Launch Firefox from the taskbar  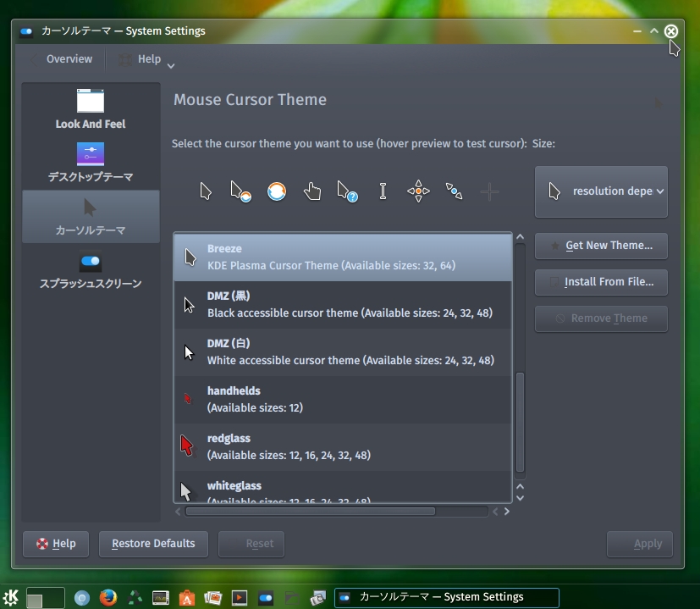[x=108, y=597]
